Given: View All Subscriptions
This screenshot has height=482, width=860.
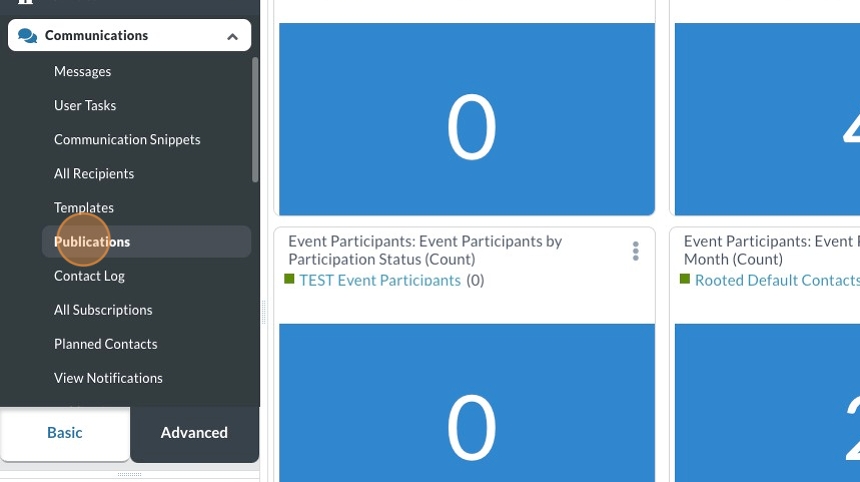Looking at the screenshot, I should (x=103, y=310).
